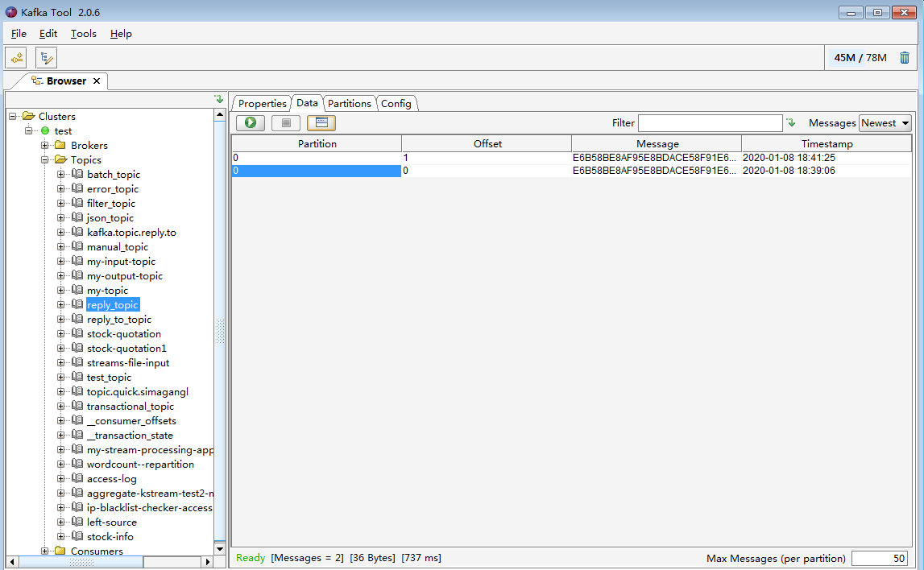Select the Browser tab
Image resolution: width=924 pixels, height=570 pixels.
[66, 81]
